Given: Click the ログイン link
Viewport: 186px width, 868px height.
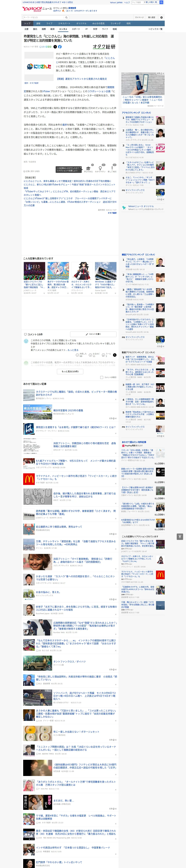Looking at the screenshot, I should click(x=57, y=11).
